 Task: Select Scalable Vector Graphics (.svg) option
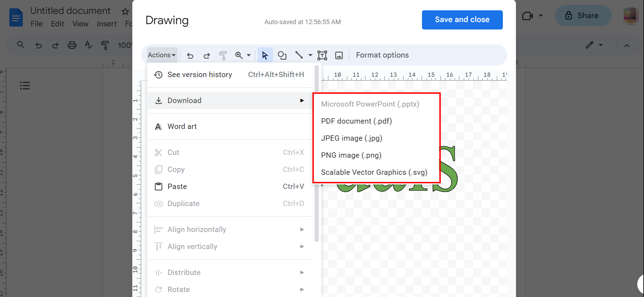[x=374, y=172]
